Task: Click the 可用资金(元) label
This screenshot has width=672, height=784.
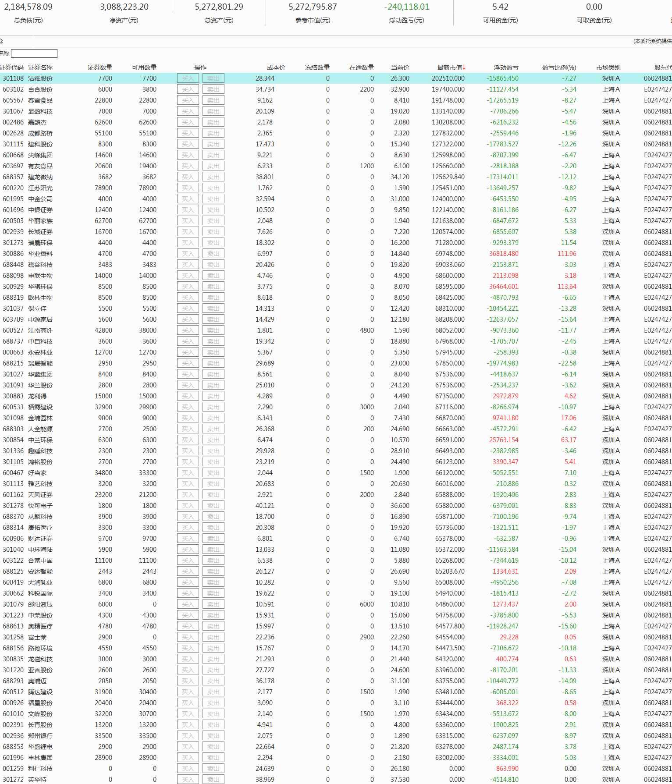Action: pos(500,20)
